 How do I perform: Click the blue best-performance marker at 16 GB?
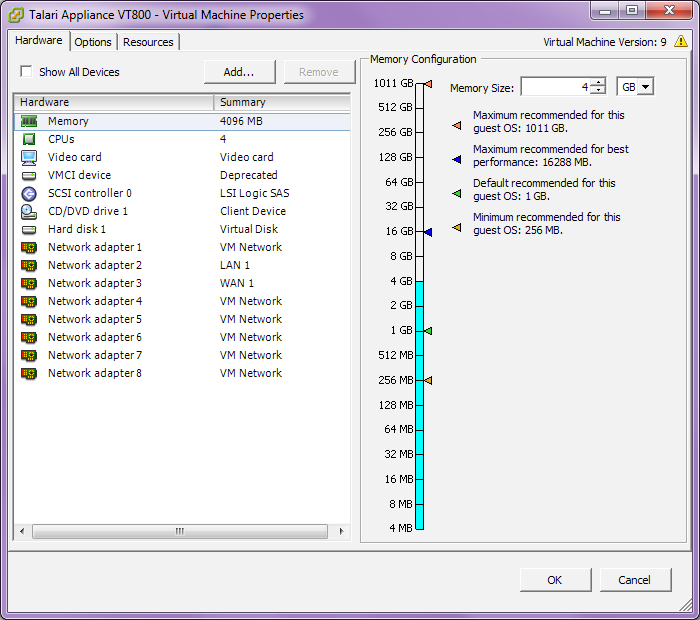pos(429,232)
